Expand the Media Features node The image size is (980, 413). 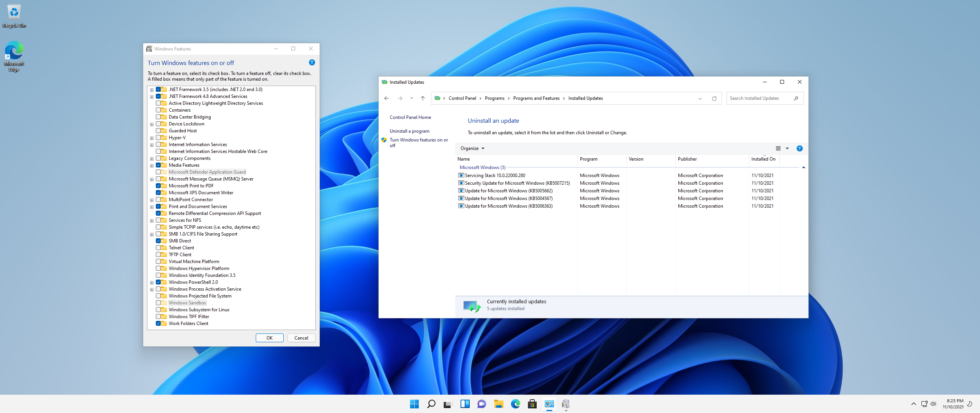pyautogui.click(x=152, y=166)
